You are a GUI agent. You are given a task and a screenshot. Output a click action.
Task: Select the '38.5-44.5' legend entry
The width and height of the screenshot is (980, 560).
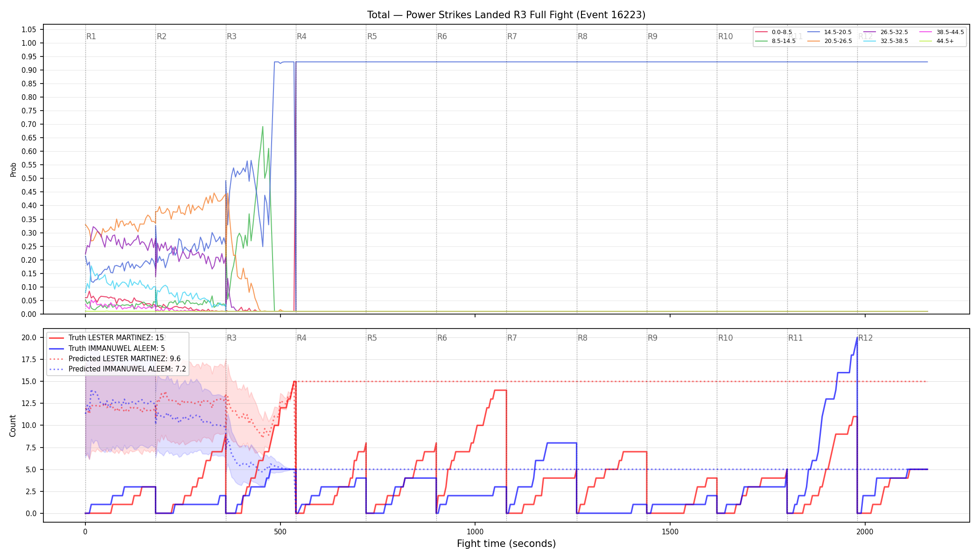[x=942, y=32]
